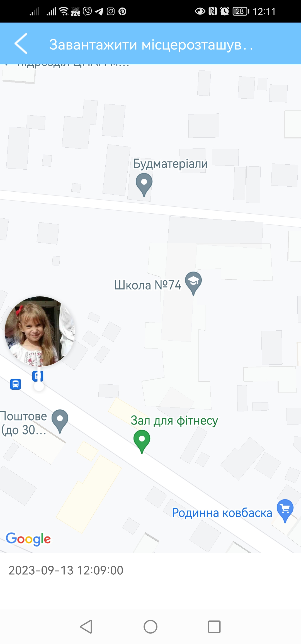
Task: Select the Поштове grey location pin
Action: click(x=60, y=421)
